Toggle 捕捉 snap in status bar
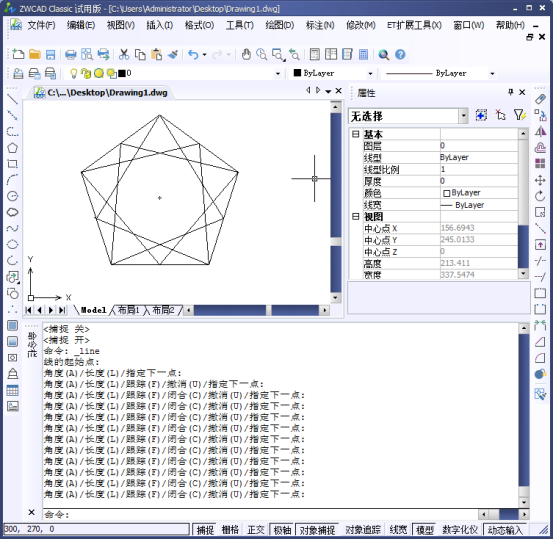The height and width of the screenshot is (540, 554). [205, 529]
